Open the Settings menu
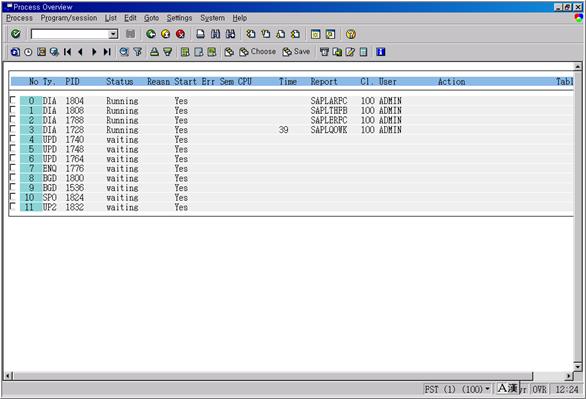 pos(179,18)
